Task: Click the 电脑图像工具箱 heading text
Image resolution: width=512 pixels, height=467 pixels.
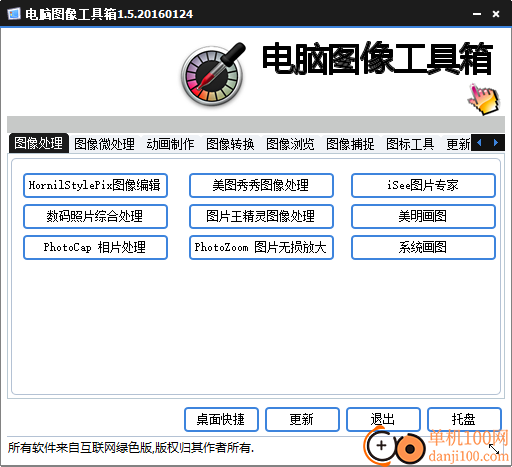Action: pyautogui.click(x=377, y=59)
